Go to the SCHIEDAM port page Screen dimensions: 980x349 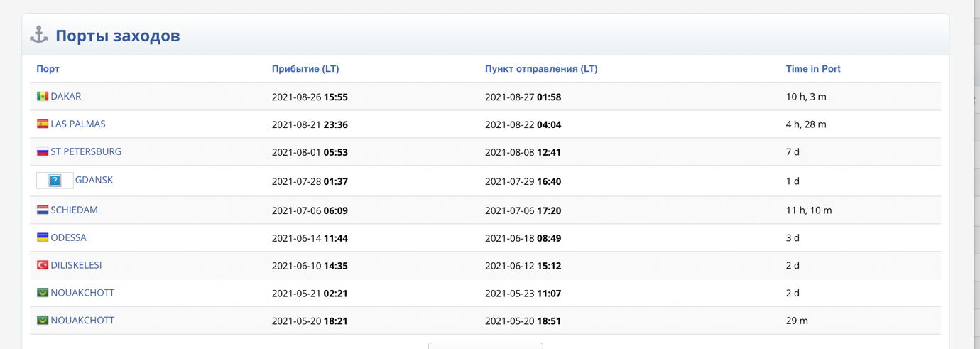pos(74,210)
